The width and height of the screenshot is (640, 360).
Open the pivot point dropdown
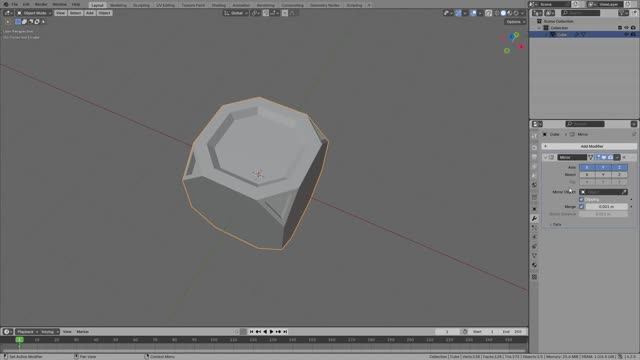coord(256,13)
